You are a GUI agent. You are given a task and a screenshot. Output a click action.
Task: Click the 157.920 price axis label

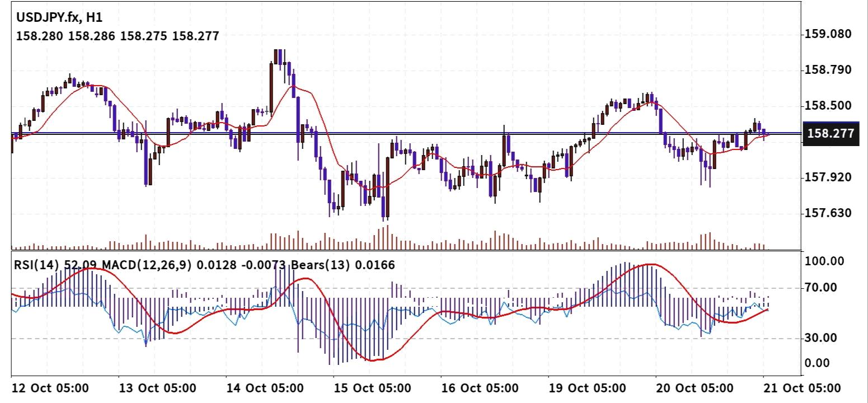coord(828,177)
